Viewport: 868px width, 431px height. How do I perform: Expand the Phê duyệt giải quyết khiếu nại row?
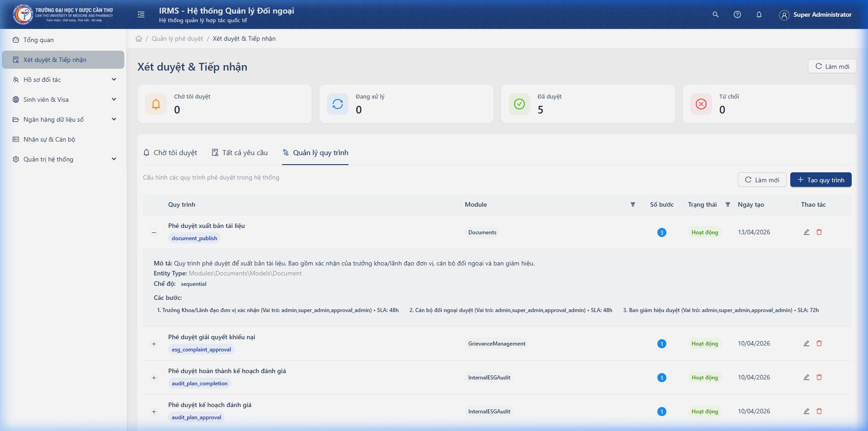click(x=154, y=344)
